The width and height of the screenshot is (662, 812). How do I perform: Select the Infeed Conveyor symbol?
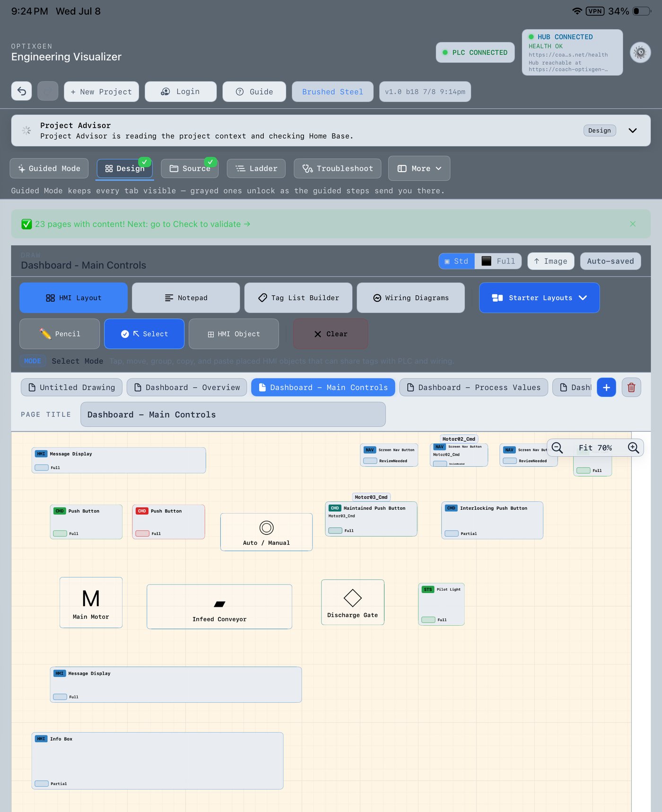pos(219,607)
